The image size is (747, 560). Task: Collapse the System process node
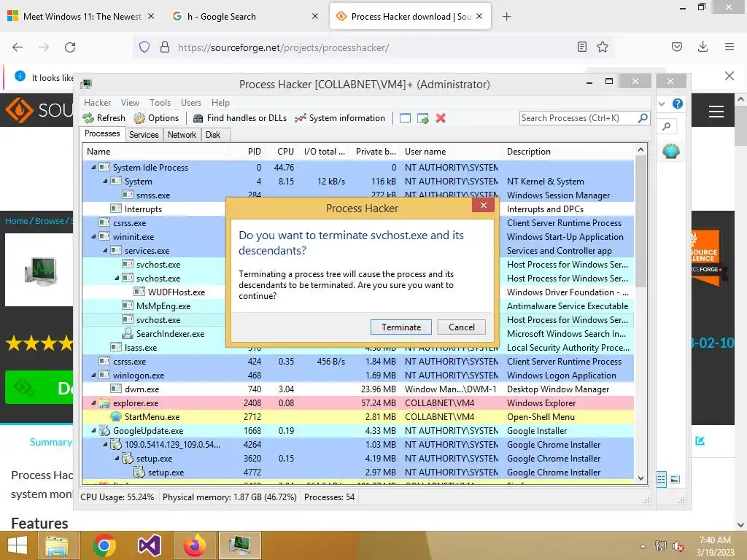[x=105, y=182]
